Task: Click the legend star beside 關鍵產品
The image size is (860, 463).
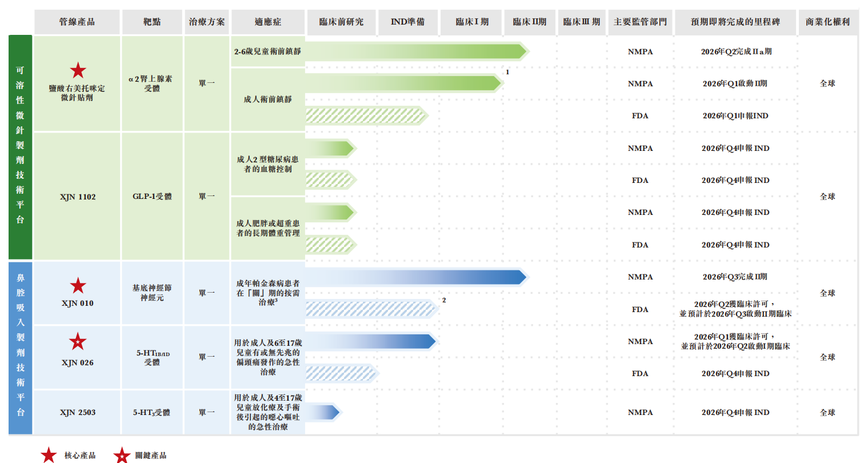Action: [122, 455]
